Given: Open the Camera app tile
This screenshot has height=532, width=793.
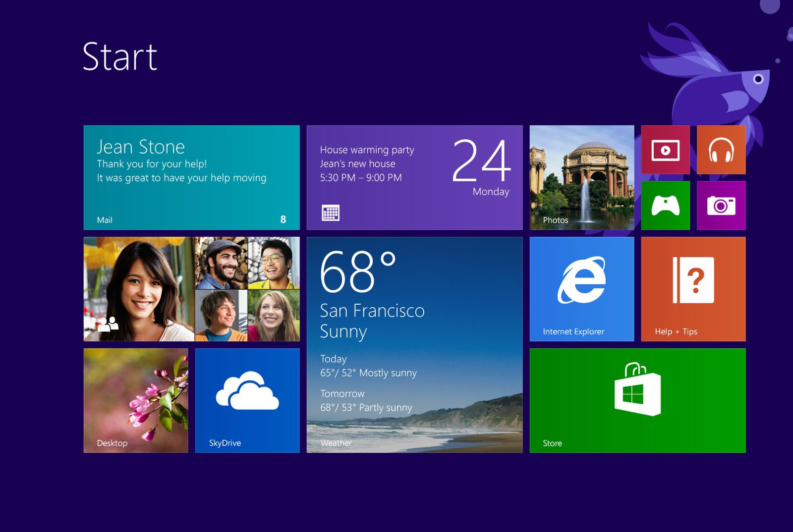Looking at the screenshot, I should tap(721, 205).
